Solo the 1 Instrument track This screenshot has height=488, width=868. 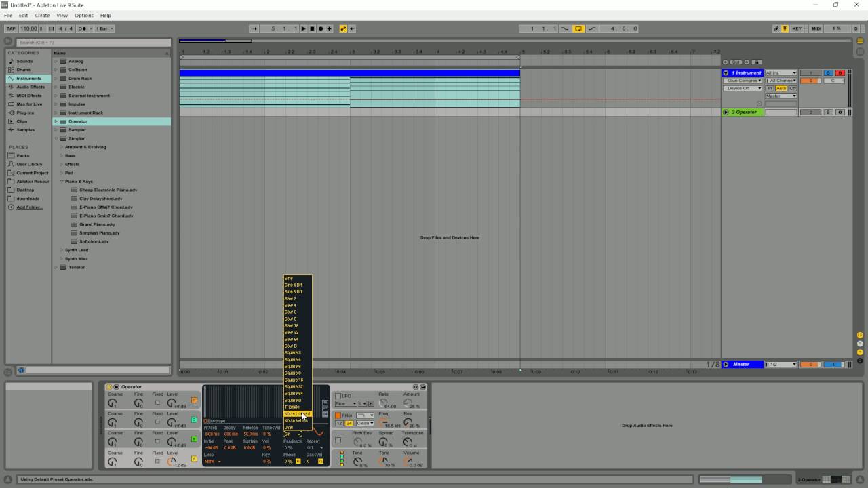point(828,73)
